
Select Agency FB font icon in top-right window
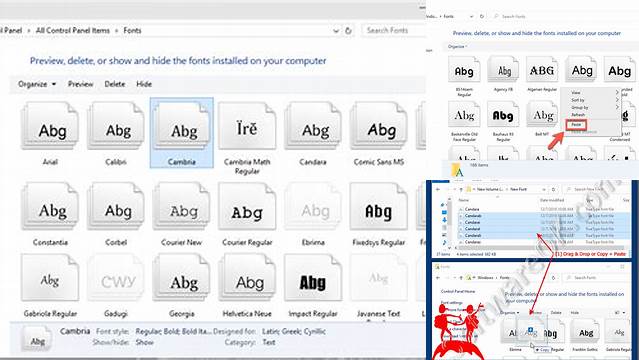(x=503, y=70)
